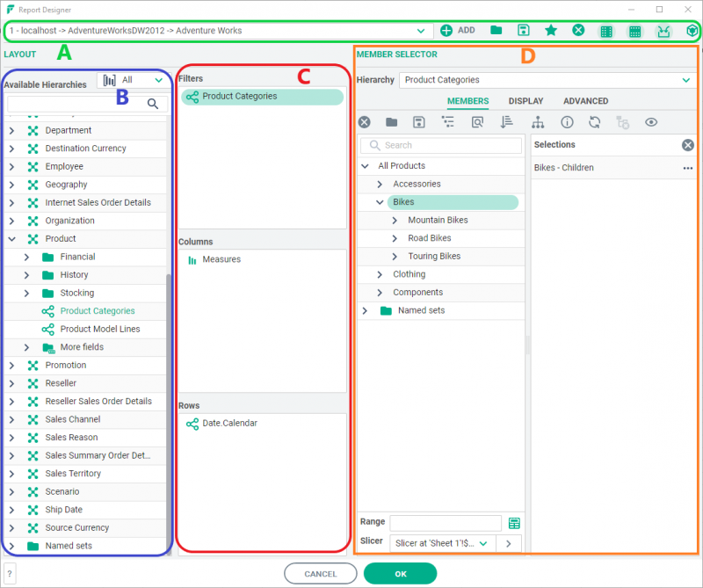Click the star favorites icon in the top toolbar
The width and height of the screenshot is (703, 588).
pyautogui.click(x=551, y=30)
